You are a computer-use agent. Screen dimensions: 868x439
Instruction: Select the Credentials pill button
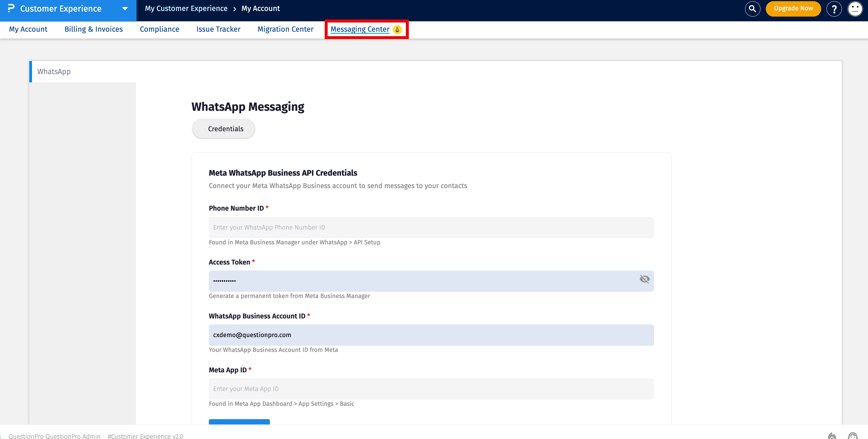coord(223,129)
